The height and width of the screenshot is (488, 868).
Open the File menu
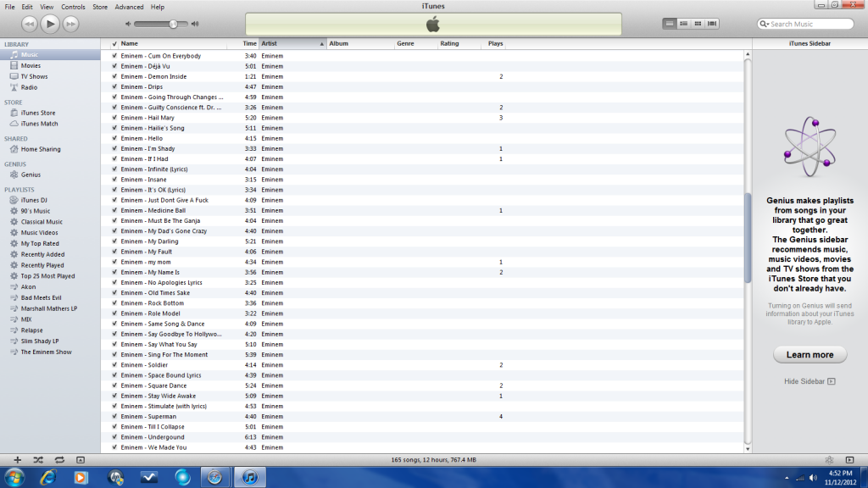(x=9, y=7)
